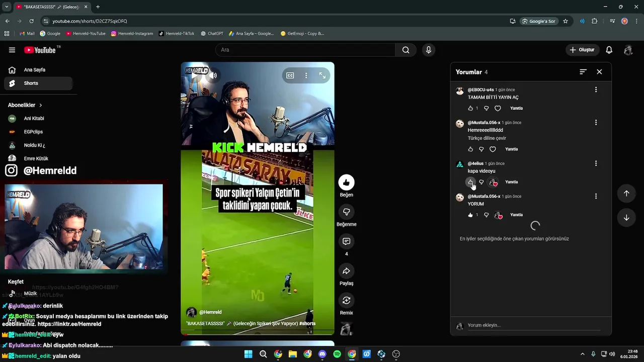This screenshot has width=644, height=362.
Task: Click the 'Ara' search input field
Action: click(305, 50)
